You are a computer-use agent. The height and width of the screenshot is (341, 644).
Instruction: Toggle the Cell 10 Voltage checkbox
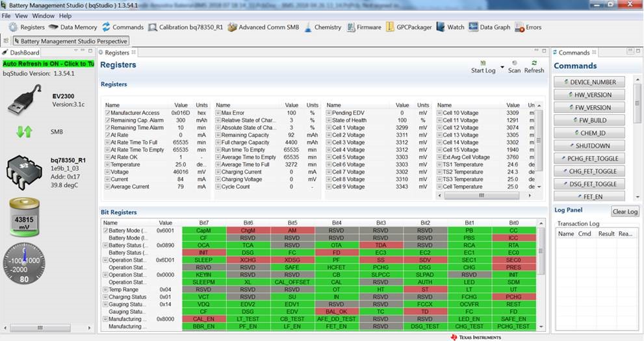(x=439, y=113)
